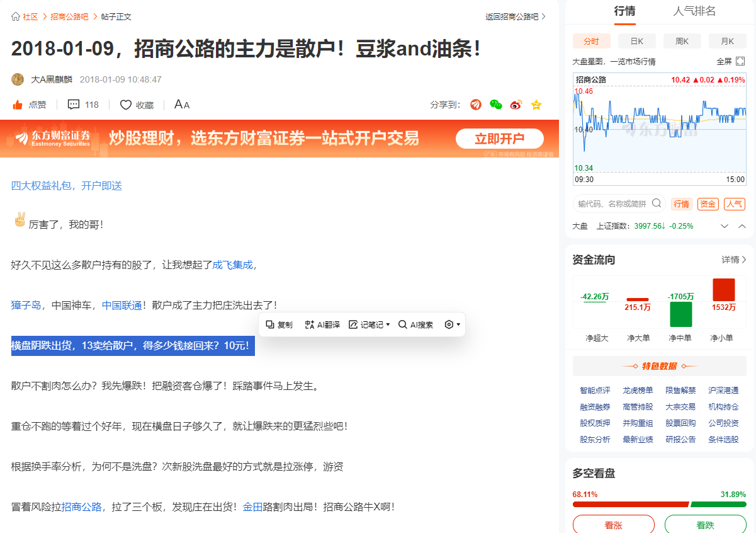Viewport: 756px width, 533px height.
Task: Click 看涨 button
Action: [614, 525]
